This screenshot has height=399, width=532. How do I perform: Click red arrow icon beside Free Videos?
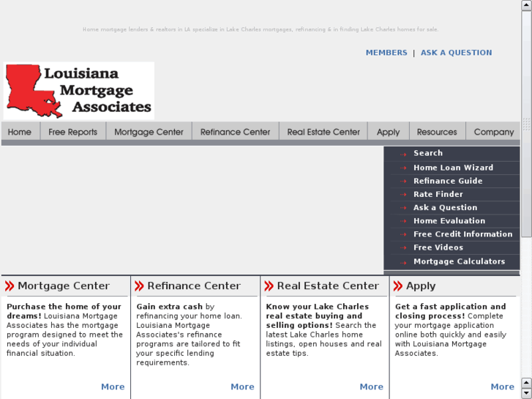click(x=403, y=247)
